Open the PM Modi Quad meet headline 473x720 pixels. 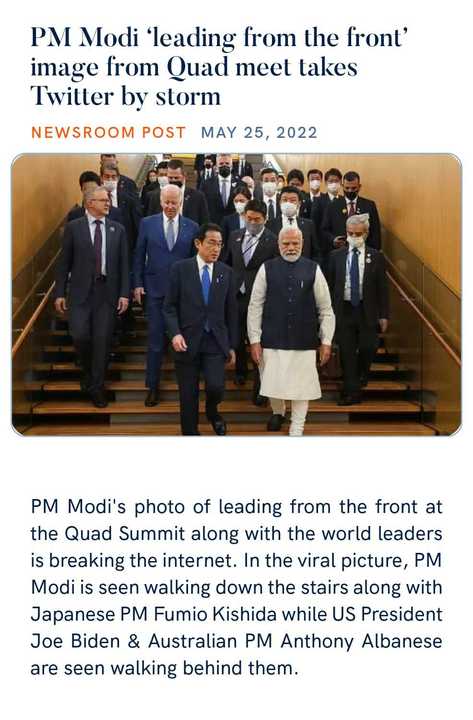220,67
